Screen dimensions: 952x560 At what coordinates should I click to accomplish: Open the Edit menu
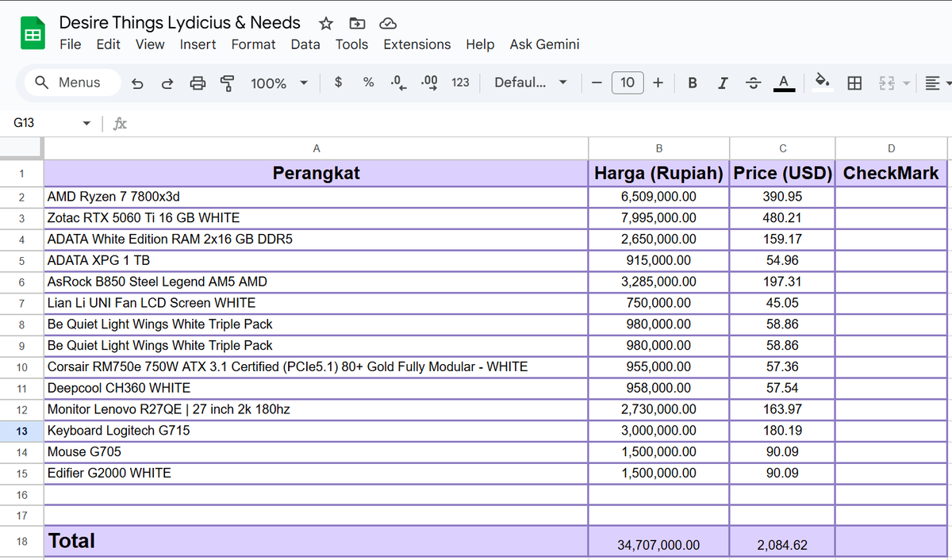coord(108,44)
